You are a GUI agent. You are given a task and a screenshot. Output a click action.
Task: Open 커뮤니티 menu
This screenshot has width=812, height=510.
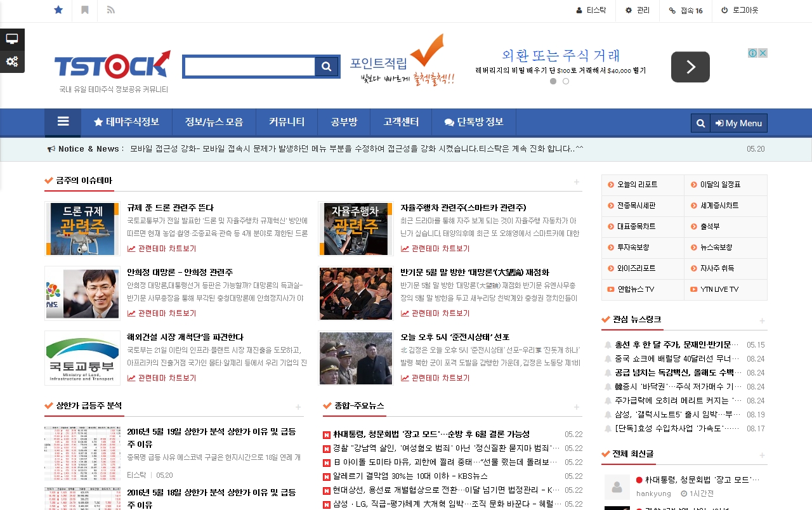[287, 122]
